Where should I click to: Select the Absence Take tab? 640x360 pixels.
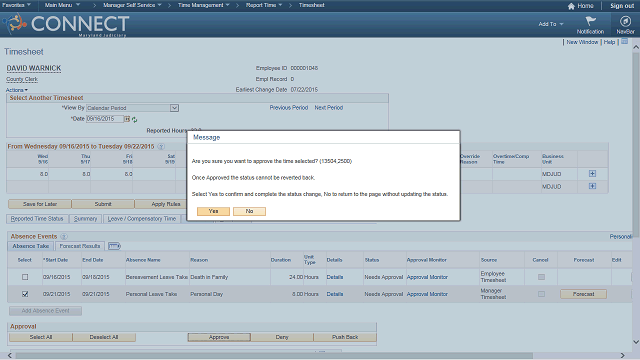pos(31,246)
